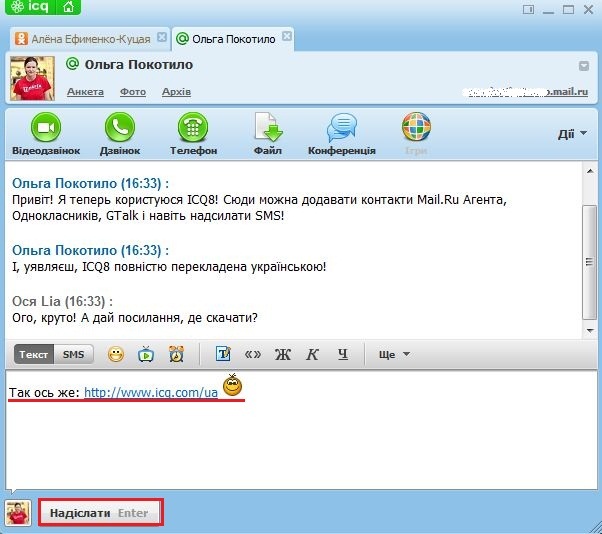602x534 pixels.
Task: Switch message mode to SMS
Action: click(x=74, y=354)
